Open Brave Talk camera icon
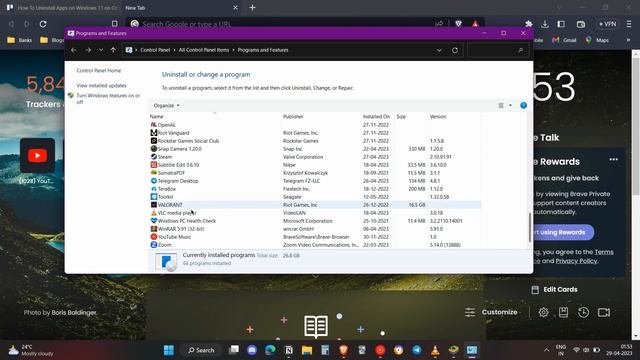Image resolution: width=640 pixels, height=360 pixels. 604,312
